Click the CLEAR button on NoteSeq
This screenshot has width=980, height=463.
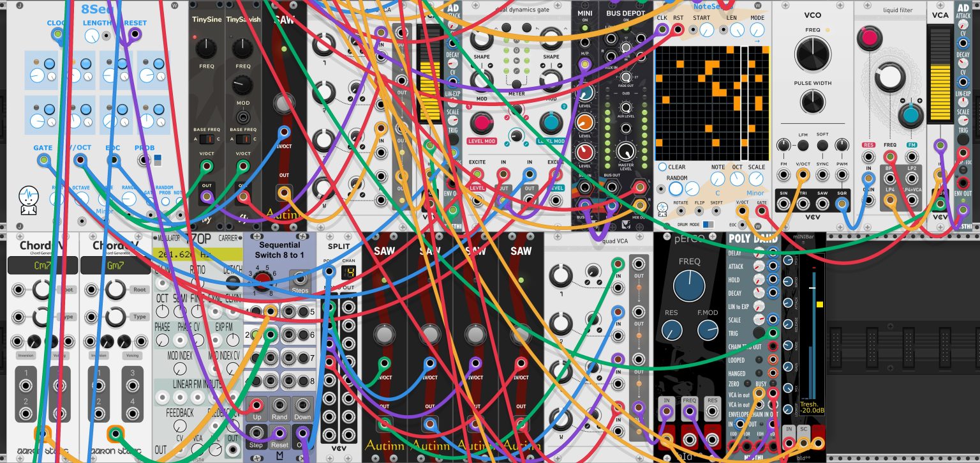[x=663, y=167]
